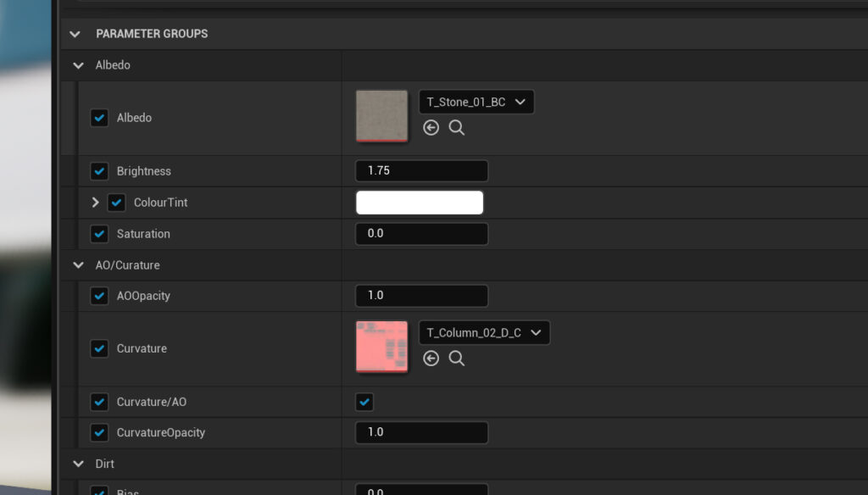Viewport: 868px width, 495px height.
Task: Browse to T_Stone_01_BC in Content Browser
Action: [457, 128]
